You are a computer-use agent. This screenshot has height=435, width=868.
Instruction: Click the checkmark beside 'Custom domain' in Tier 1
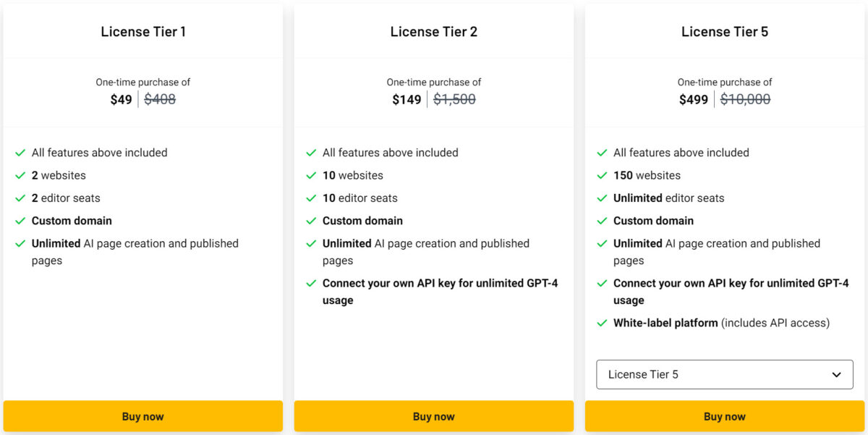point(20,221)
